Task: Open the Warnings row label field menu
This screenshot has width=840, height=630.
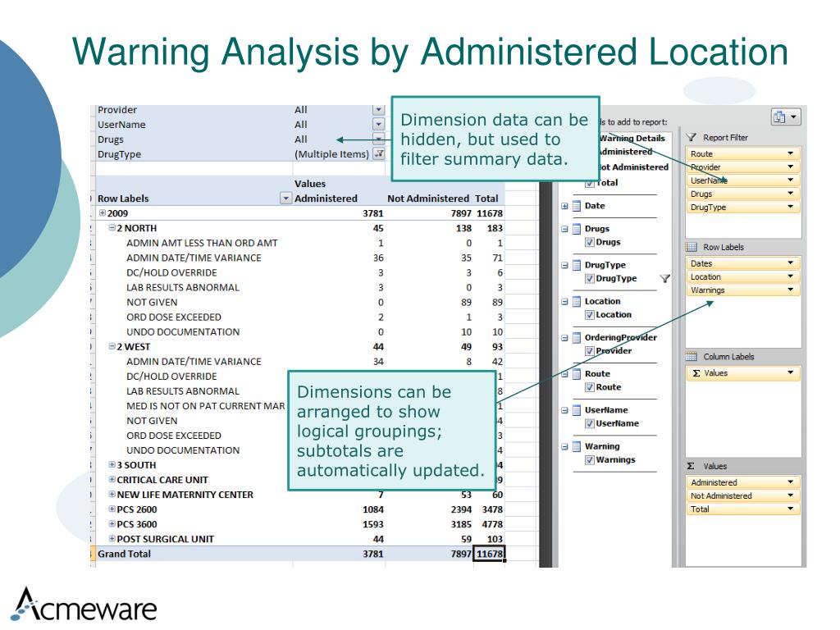Action: (790, 290)
